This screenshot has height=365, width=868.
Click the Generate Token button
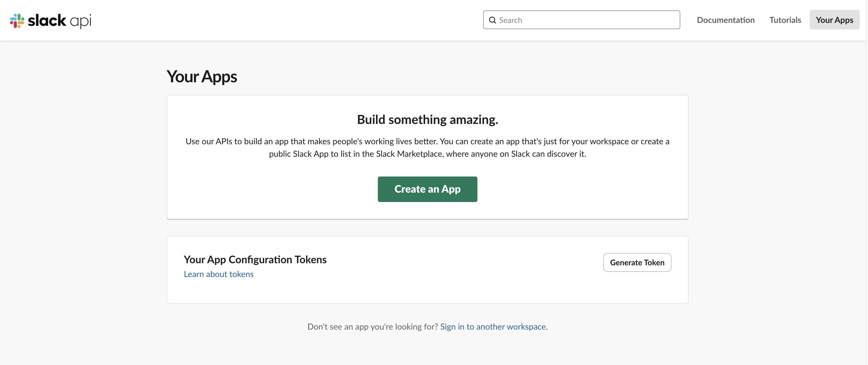(637, 262)
